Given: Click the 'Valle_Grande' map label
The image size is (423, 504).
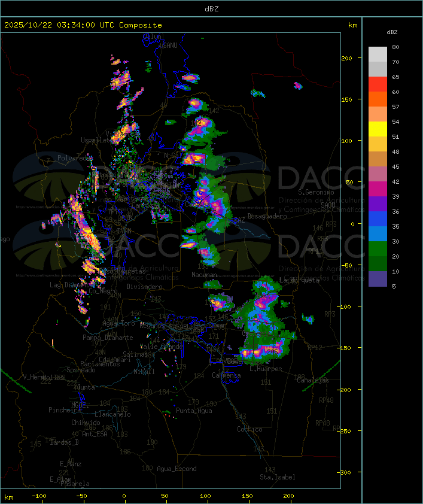Looking at the screenshot, I should click(x=161, y=347).
